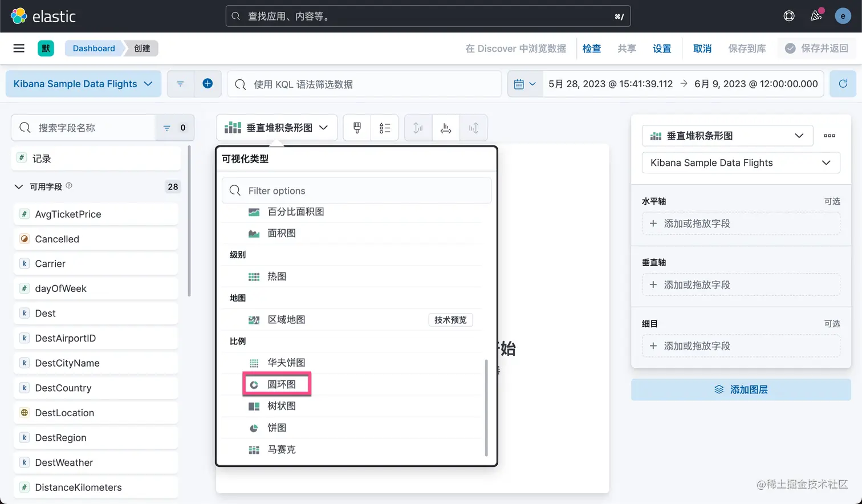Select the AvgTicketPrice field
The image size is (862, 504).
coord(96,214)
